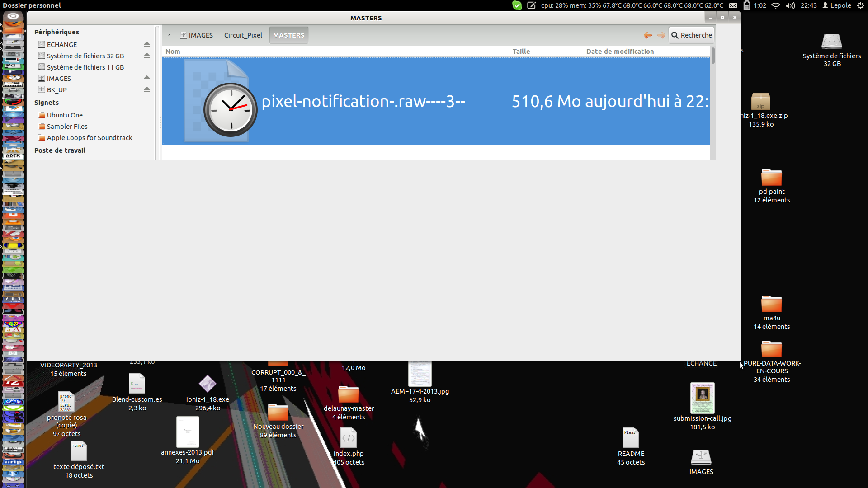868x488 pixels.
Task: Go forward with right arrow icon
Action: (x=661, y=35)
